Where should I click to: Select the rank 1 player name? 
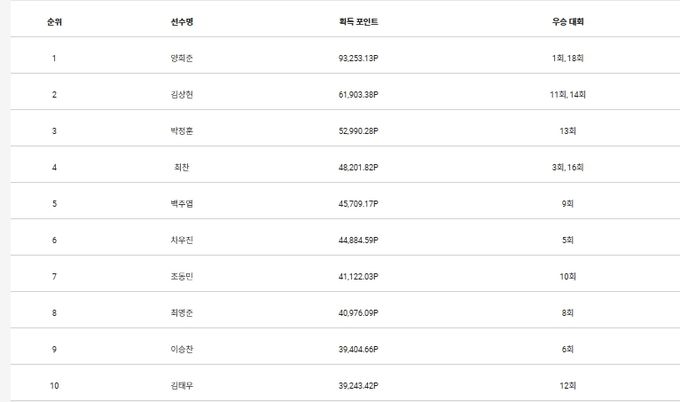click(181, 58)
